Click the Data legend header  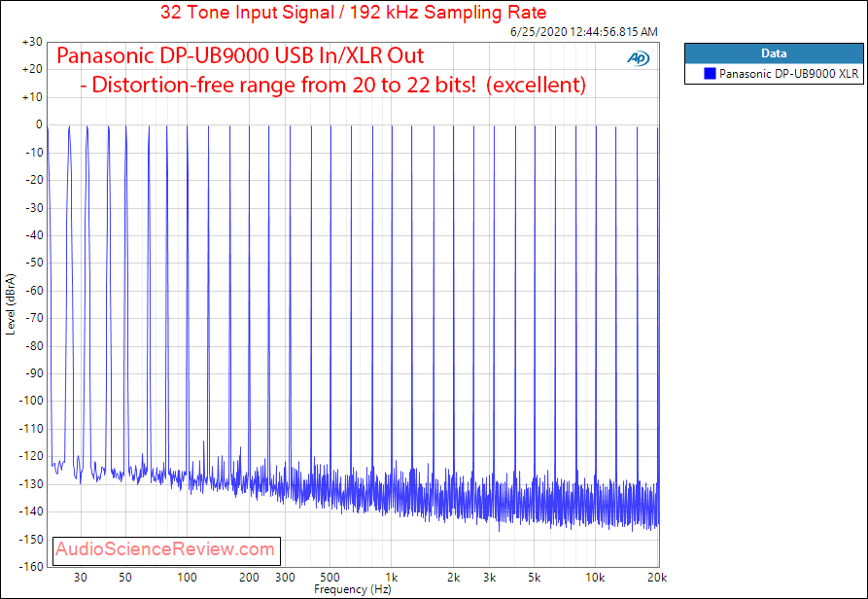click(x=774, y=53)
